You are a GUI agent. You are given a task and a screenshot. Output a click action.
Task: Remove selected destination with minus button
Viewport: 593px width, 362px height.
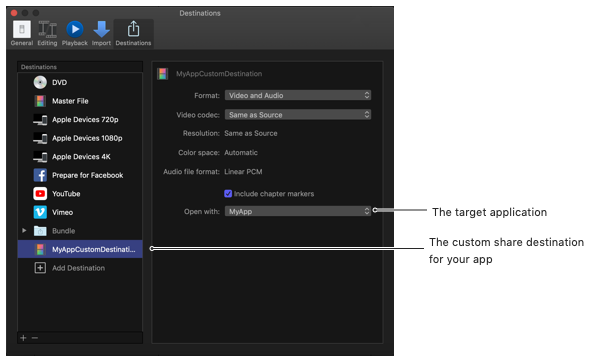pos(35,338)
